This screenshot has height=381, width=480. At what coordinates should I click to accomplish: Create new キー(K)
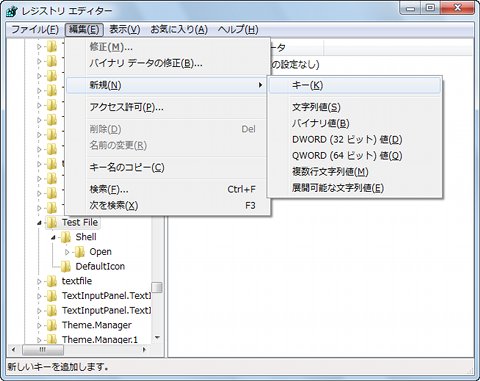(355, 85)
